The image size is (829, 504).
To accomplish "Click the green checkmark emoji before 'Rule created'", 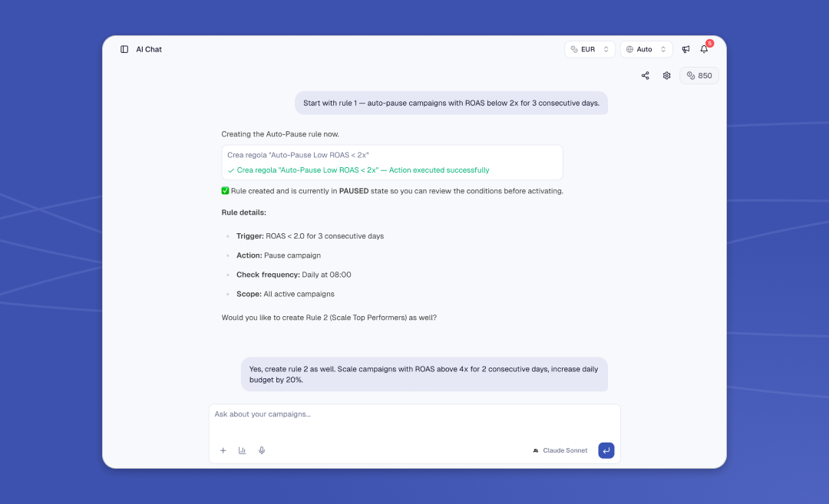I will pos(225,191).
